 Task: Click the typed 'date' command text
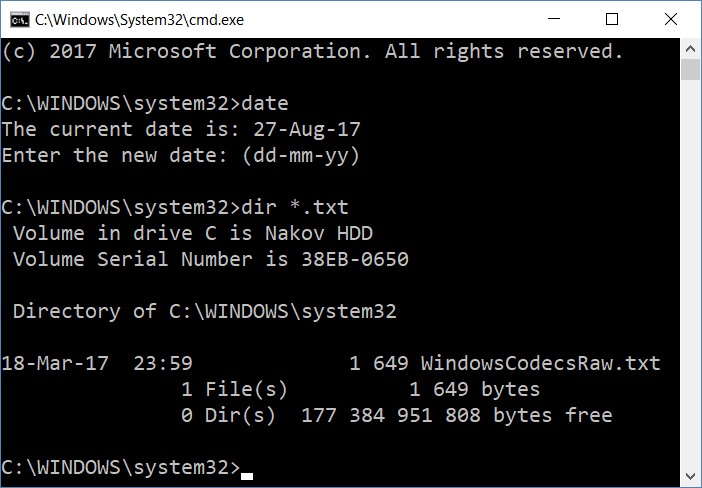pos(265,103)
